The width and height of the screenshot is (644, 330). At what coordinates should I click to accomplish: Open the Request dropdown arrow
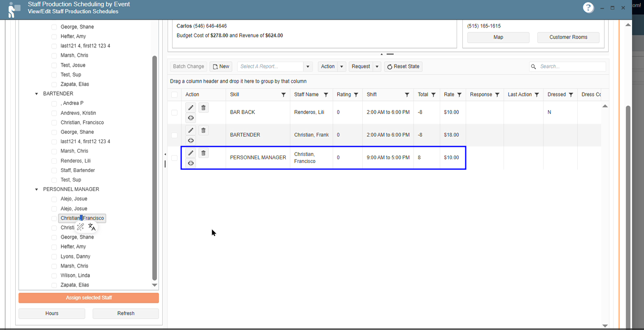coord(377,67)
